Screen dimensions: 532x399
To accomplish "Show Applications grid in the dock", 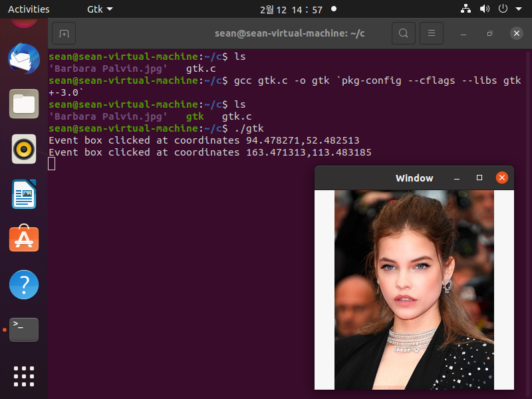I will pyautogui.click(x=24, y=376).
